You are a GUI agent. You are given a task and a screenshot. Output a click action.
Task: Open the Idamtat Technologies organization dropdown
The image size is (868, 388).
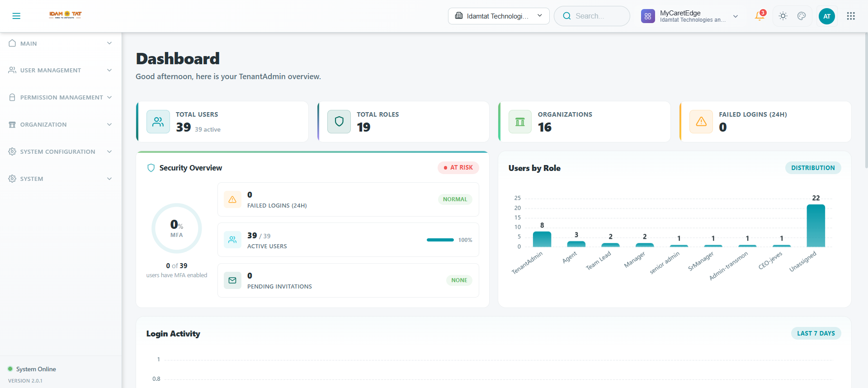(x=499, y=16)
